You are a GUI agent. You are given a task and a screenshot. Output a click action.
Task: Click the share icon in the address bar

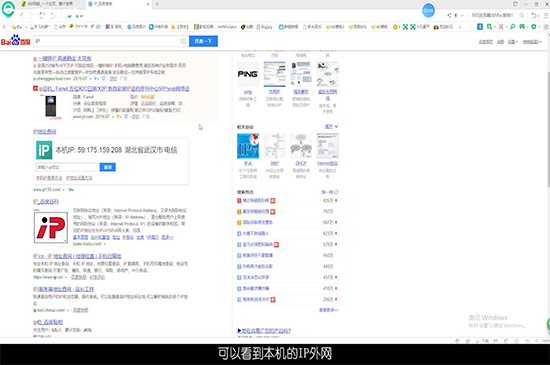click(x=449, y=15)
